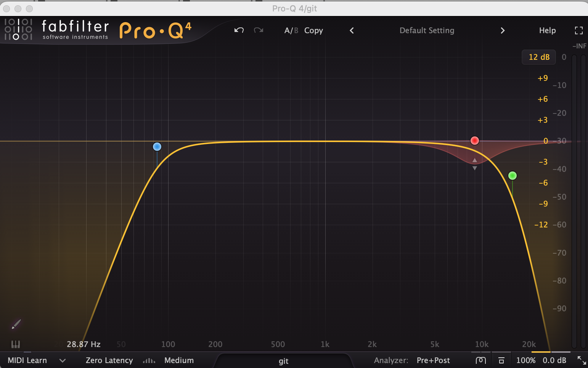Select the green high-cut band node
588x368 pixels.
pyautogui.click(x=512, y=176)
